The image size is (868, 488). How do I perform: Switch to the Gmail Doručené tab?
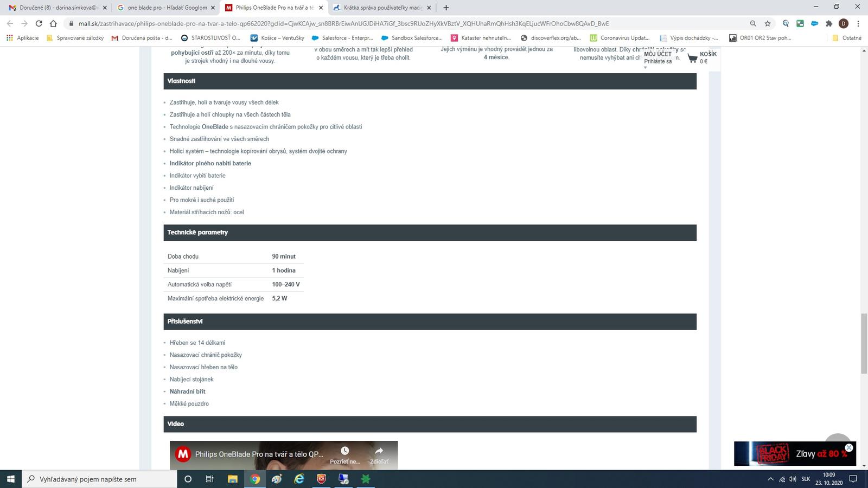[x=53, y=8]
